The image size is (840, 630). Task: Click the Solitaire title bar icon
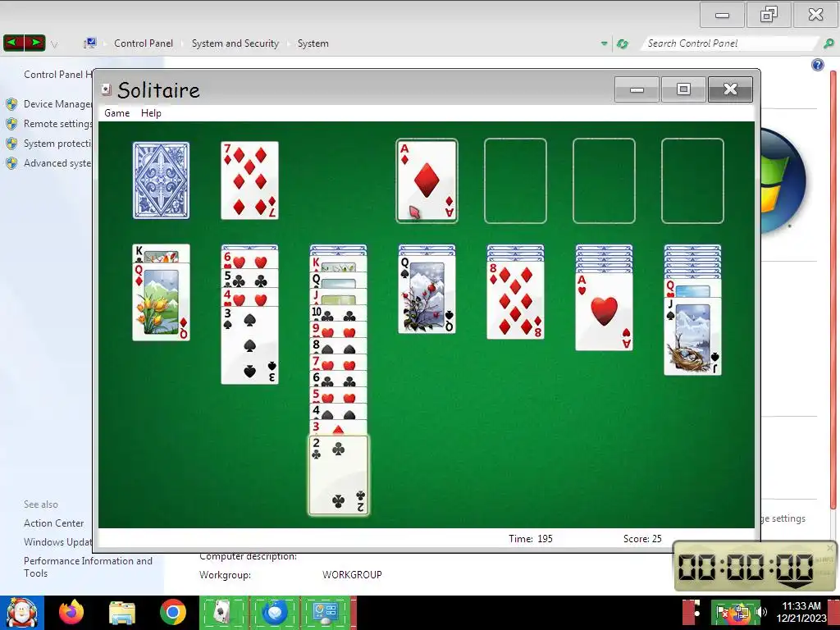pos(106,89)
